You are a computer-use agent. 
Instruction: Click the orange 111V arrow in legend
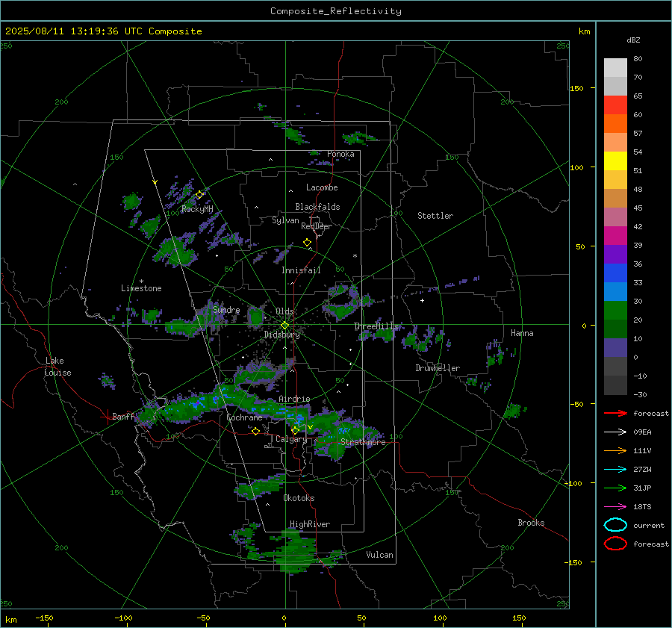point(615,450)
